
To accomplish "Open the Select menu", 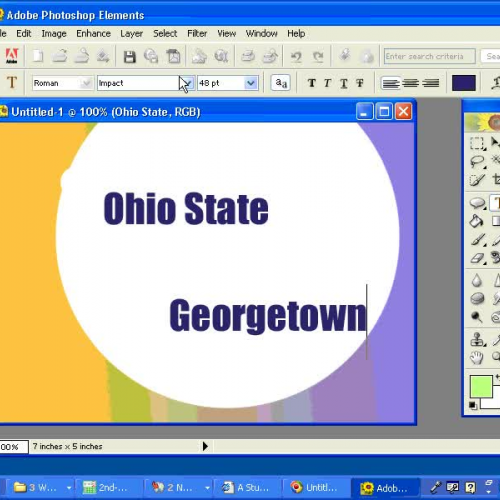I will pos(165,33).
